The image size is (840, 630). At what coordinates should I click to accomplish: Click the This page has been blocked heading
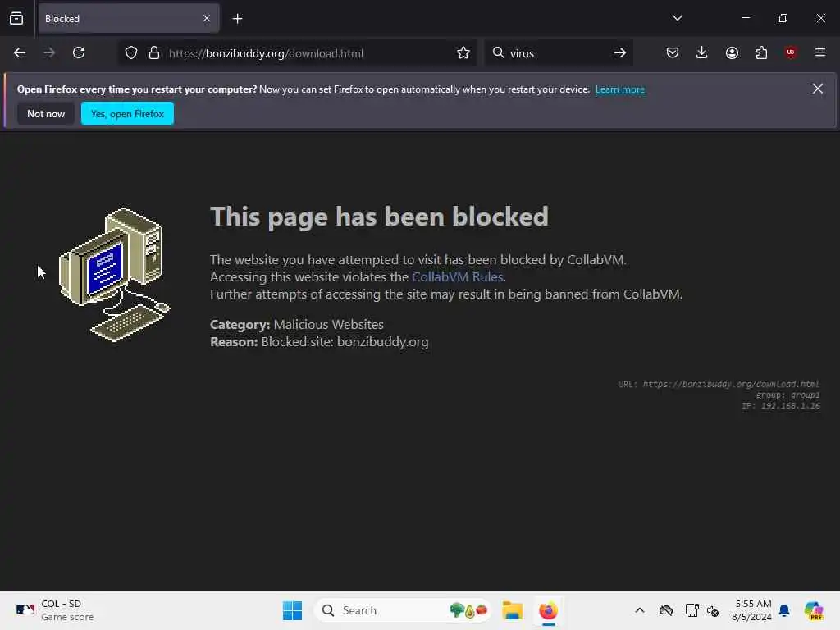pyautogui.click(x=379, y=217)
